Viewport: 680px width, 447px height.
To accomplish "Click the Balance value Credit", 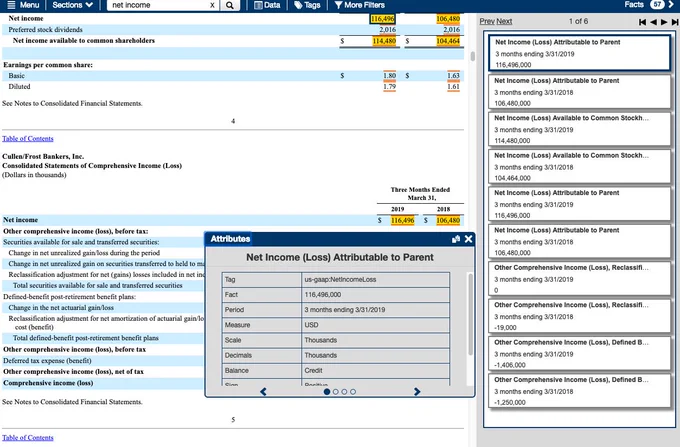I will point(314,371).
